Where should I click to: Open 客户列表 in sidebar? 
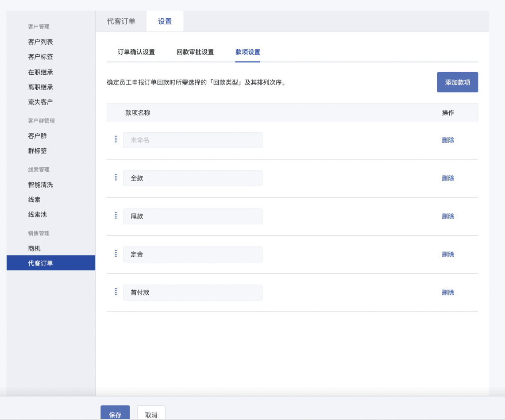coord(40,42)
